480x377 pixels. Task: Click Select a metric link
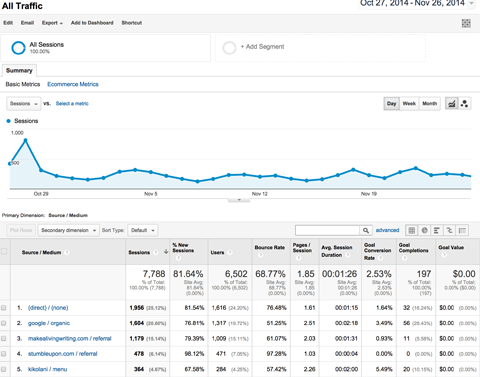click(x=72, y=104)
